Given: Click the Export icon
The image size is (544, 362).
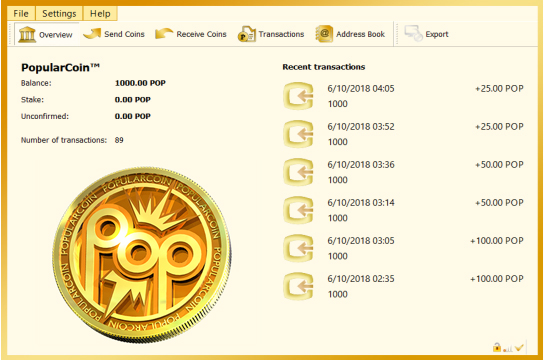Looking at the screenshot, I should (414, 34).
